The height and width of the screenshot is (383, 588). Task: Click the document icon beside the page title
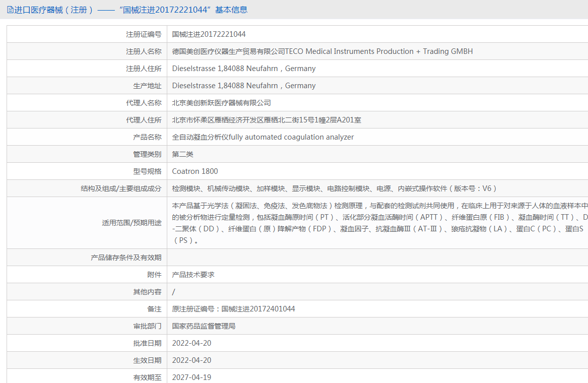[x=10, y=10]
